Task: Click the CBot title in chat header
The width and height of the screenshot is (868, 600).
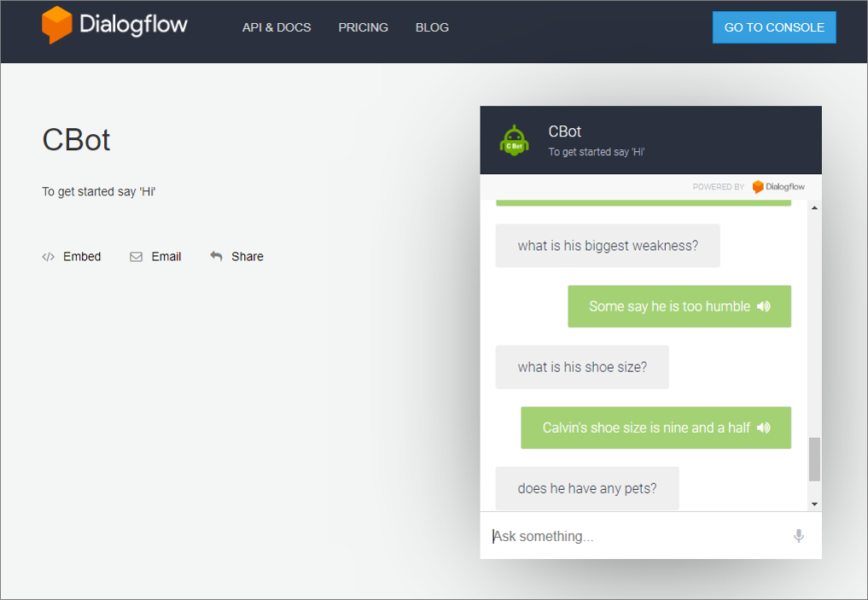Action: (x=565, y=131)
